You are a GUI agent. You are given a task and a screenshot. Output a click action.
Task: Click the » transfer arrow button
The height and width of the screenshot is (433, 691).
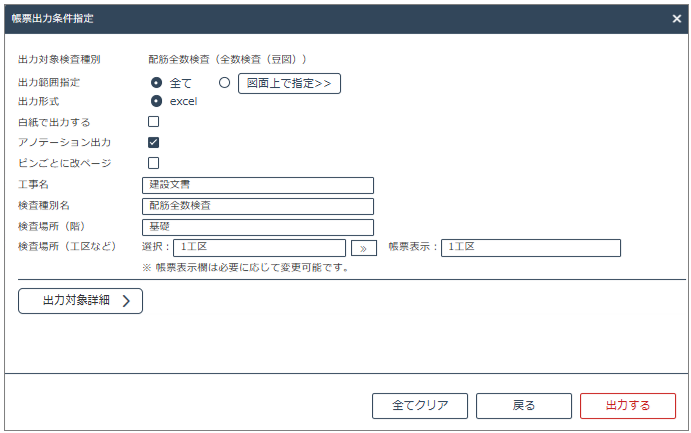pos(364,248)
